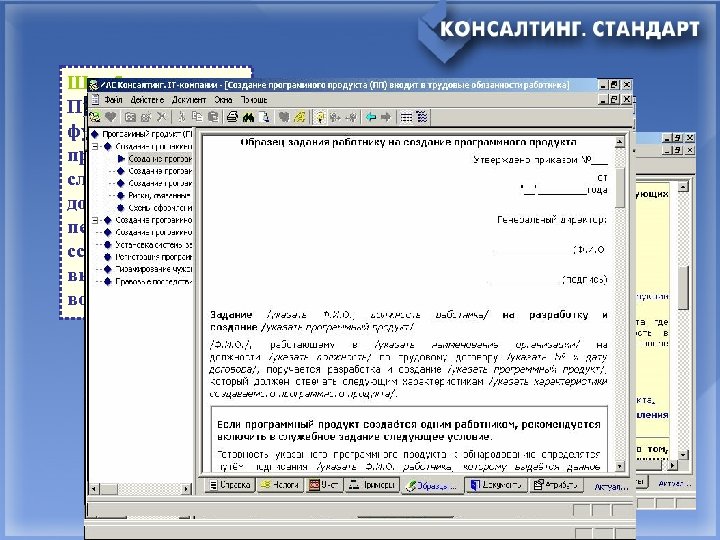The height and width of the screenshot is (540, 720).
Task: Click document vertical scrollbar up arrow
Action: point(619,142)
